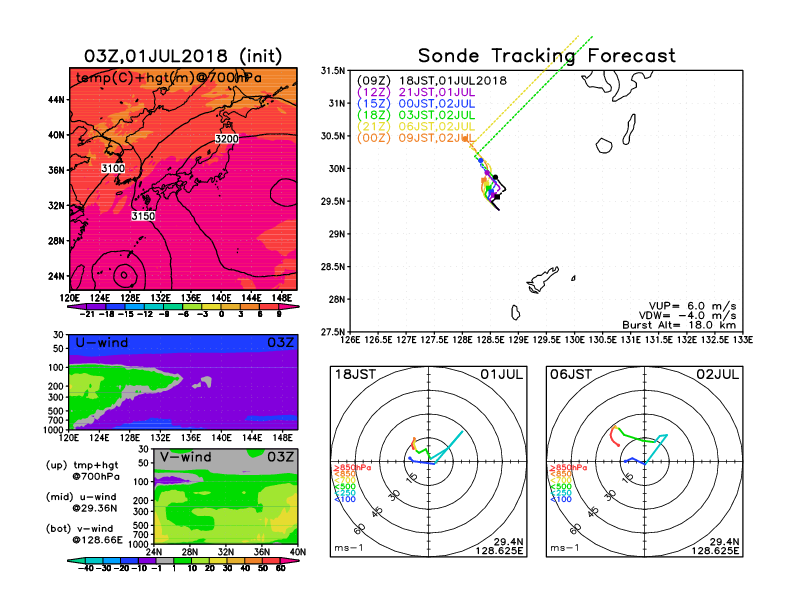Click the "U-wind" panel label
Viewport: 792px width, 612px height.
(x=102, y=343)
